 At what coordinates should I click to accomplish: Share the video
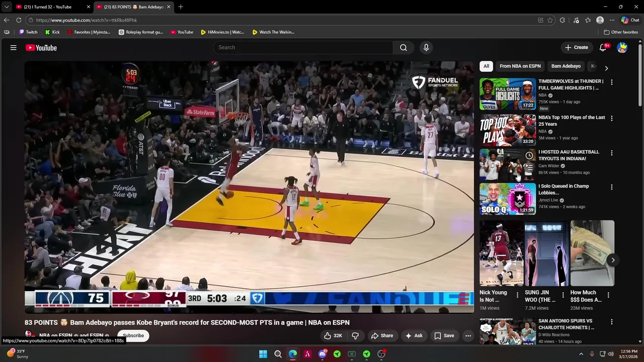coord(382,335)
